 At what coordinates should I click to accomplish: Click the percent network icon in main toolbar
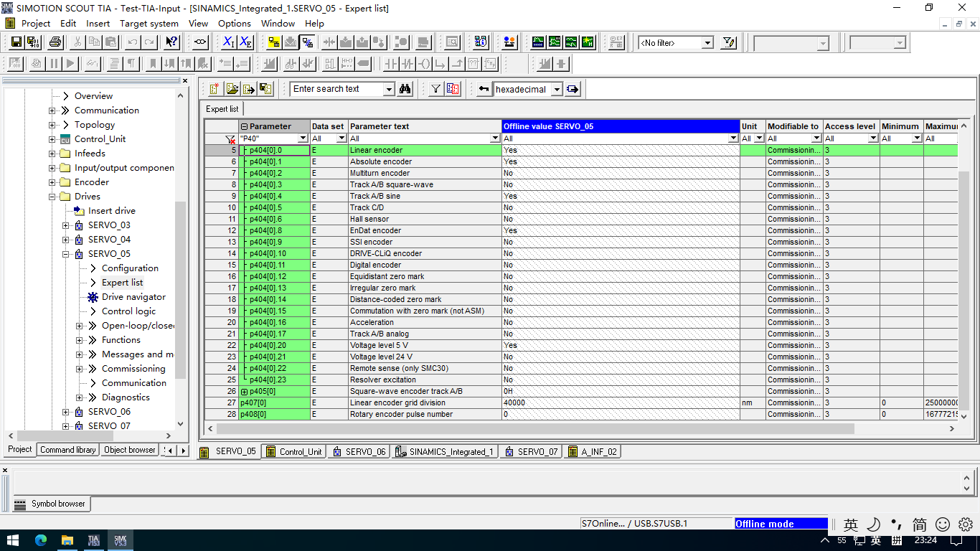(x=307, y=42)
